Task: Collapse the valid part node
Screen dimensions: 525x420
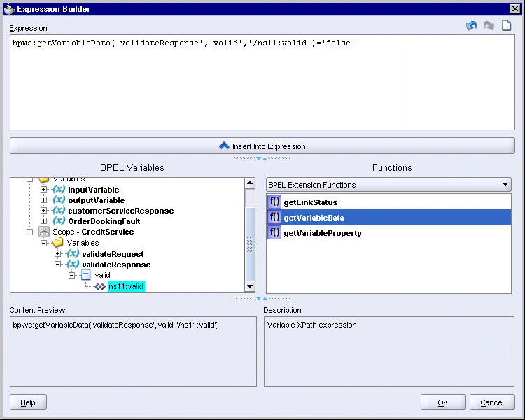Action: click(71, 275)
